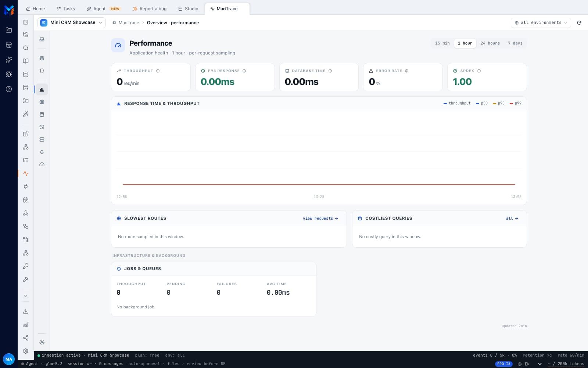Click the MadTrace breadcrumb link
This screenshot has height=368, width=588.
(129, 22)
